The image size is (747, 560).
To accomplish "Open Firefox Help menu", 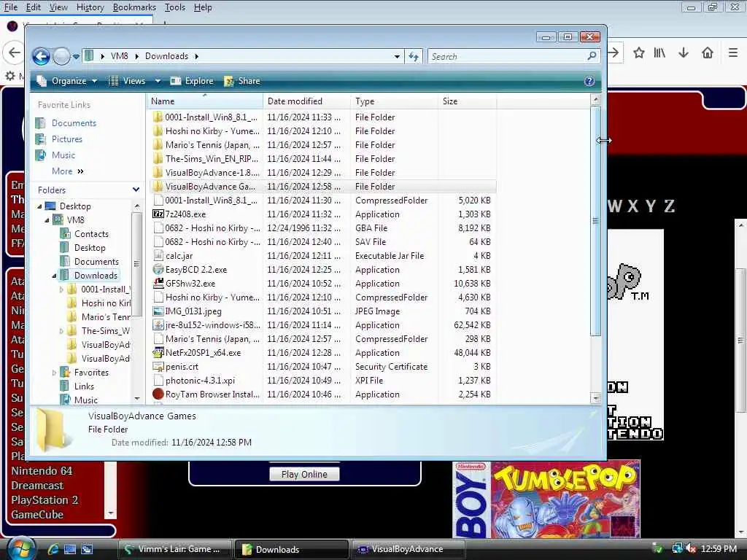I will pyautogui.click(x=203, y=7).
